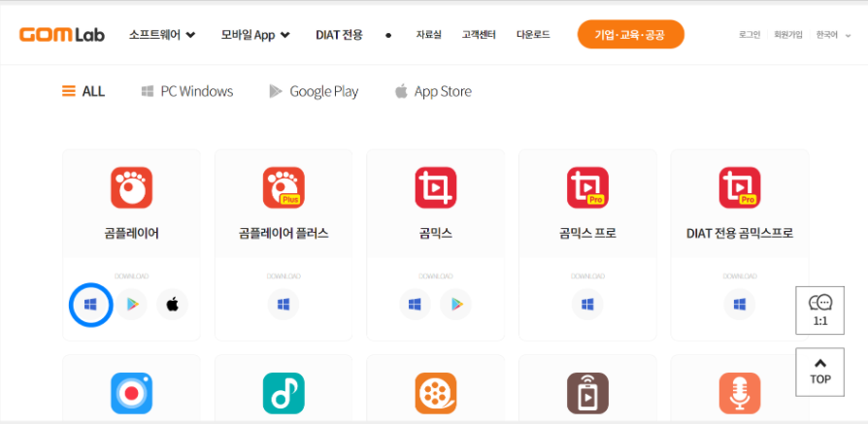Click the 곰믹스 product name

coord(436,234)
